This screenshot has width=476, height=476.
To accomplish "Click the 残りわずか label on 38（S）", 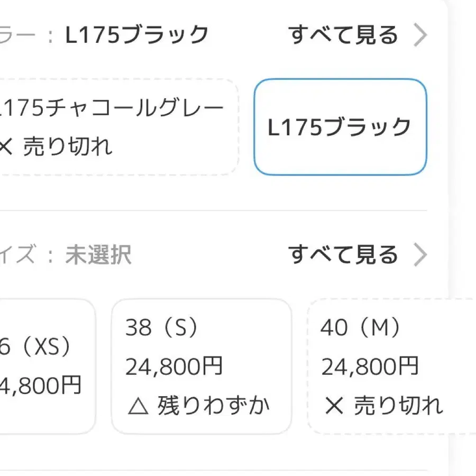I will (213, 406).
